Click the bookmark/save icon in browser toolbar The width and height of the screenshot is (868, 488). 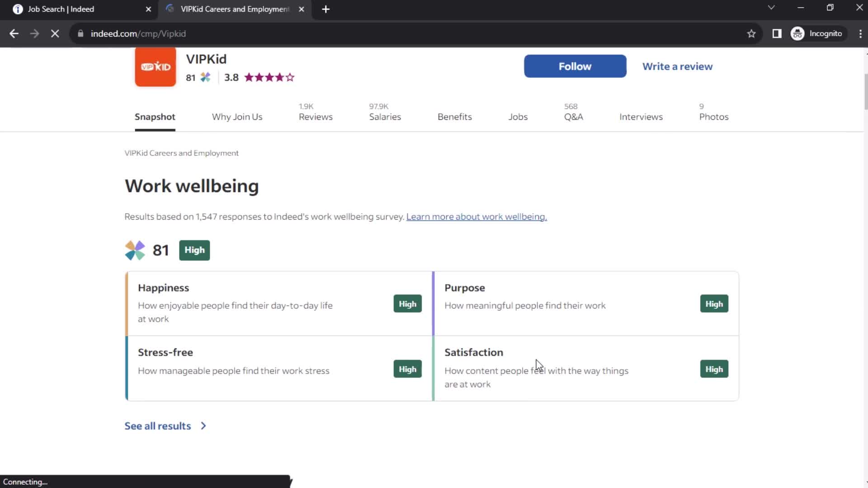click(752, 33)
